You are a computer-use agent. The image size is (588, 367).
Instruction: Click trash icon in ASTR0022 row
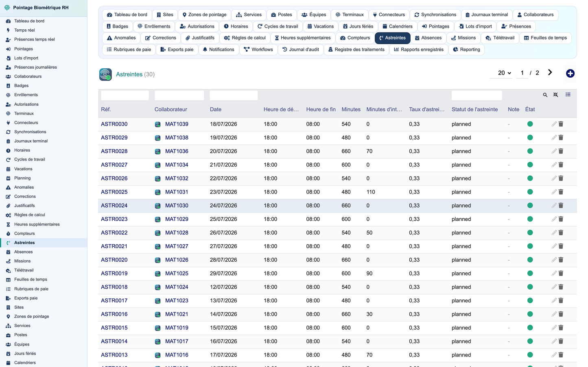(561, 232)
